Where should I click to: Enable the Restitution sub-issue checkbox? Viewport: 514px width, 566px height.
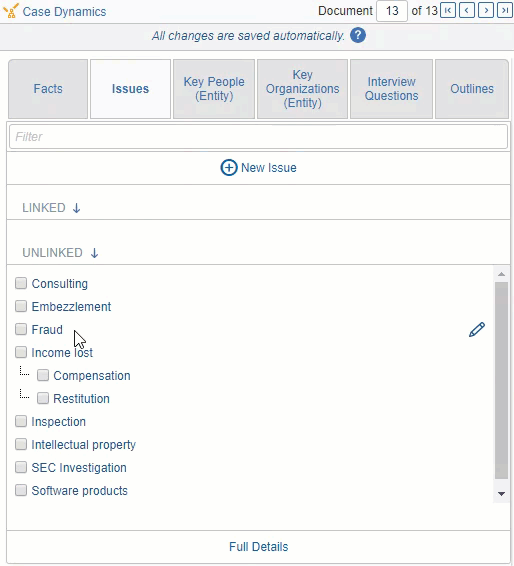pos(43,399)
